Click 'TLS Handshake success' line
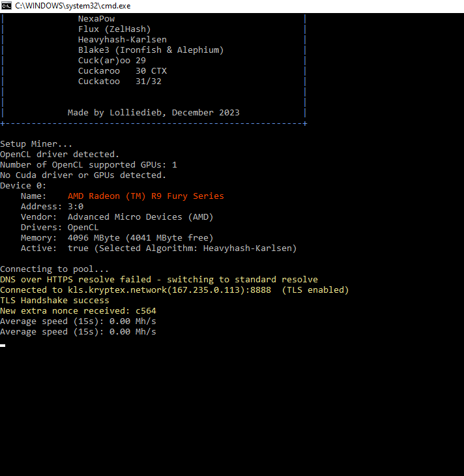This screenshot has height=476, width=464. tap(55, 300)
